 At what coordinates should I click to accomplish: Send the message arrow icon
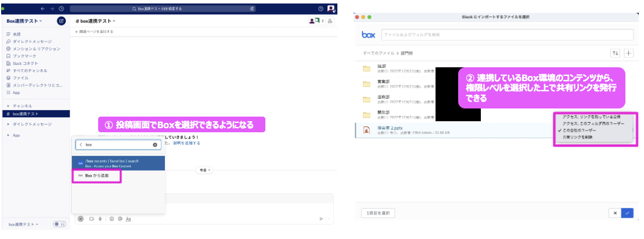[322, 219]
